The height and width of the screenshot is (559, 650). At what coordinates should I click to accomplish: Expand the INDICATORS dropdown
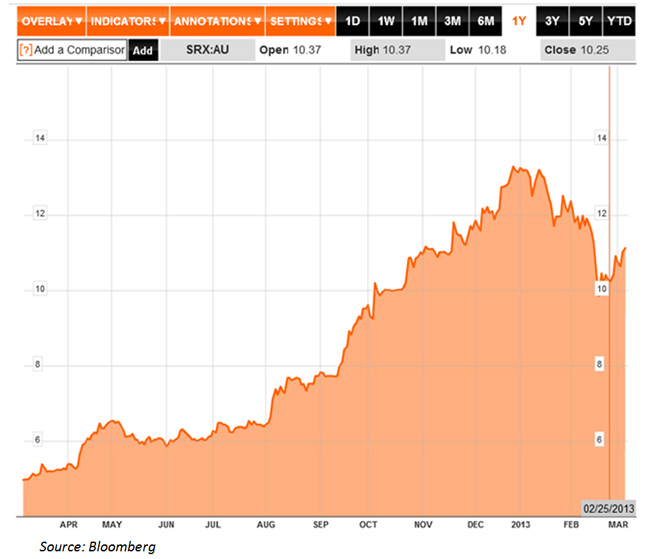(128, 21)
